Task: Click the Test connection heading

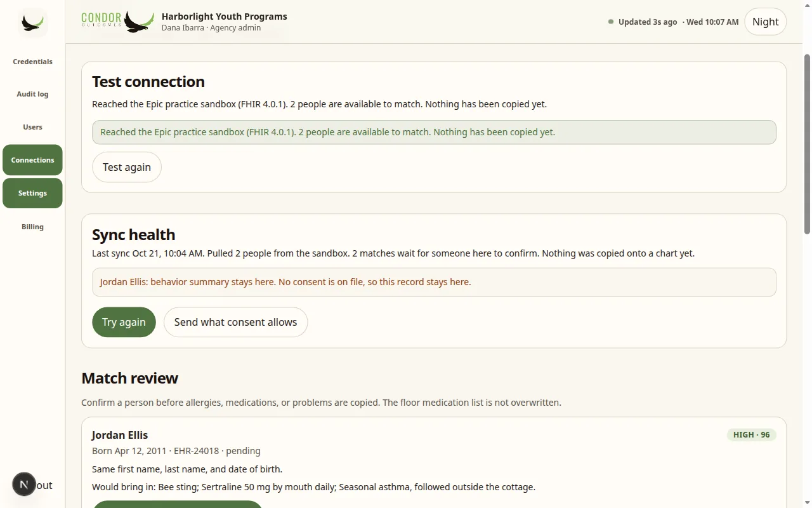Action: click(148, 82)
